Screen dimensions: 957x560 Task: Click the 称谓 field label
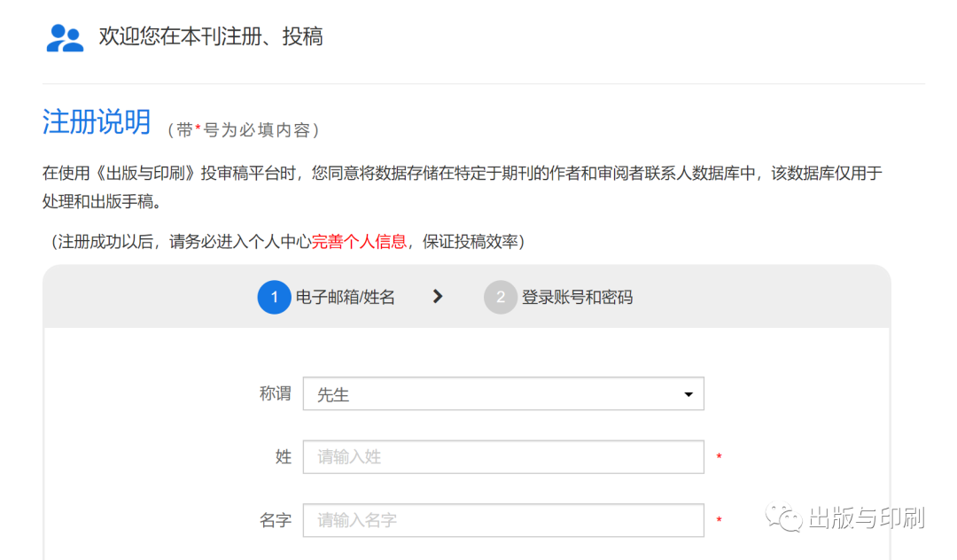(276, 394)
